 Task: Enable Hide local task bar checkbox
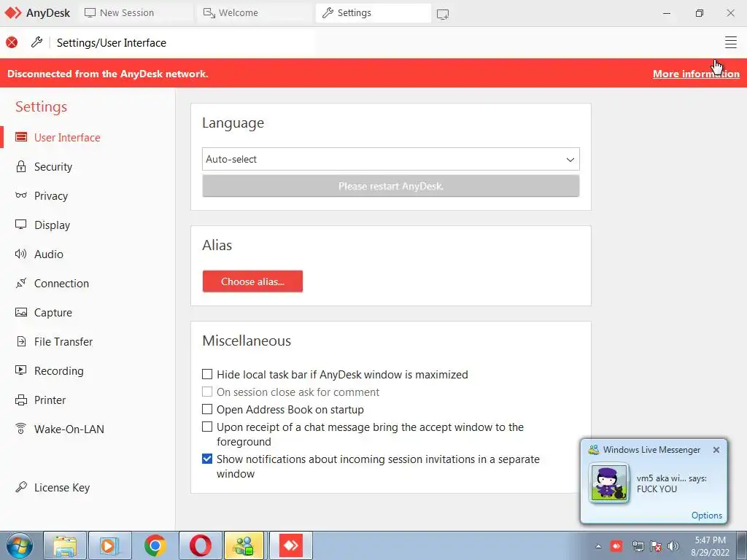click(x=206, y=374)
